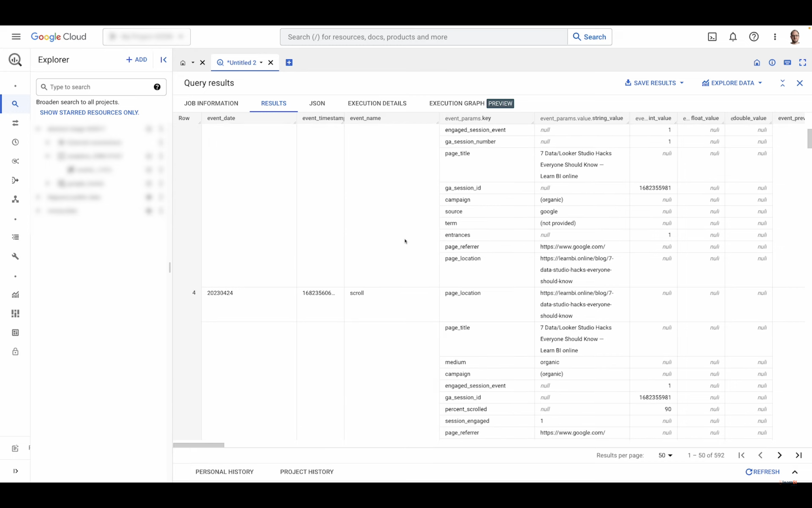The width and height of the screenshot is (812, 508).
Task: Open the Data transfers sidebar icon
Action: tap(16, 123)
